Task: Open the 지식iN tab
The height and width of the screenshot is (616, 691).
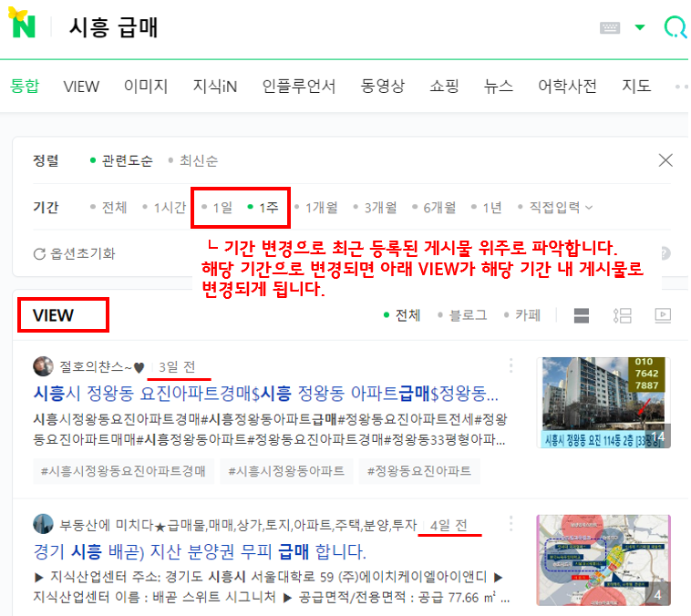Action: click(215, 86)
